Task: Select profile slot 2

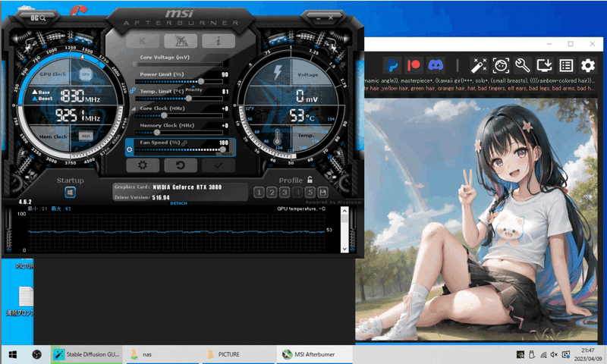Action: (x=272, y=193)
